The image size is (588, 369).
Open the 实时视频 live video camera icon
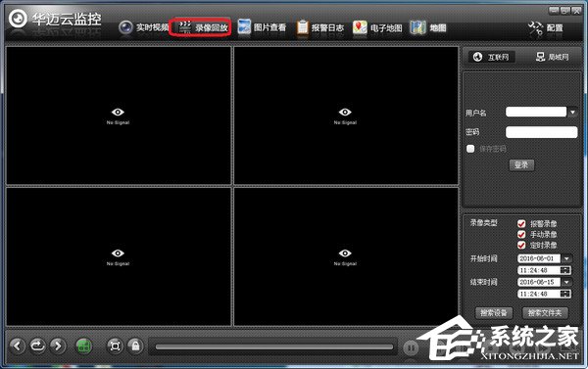point(125,27)
